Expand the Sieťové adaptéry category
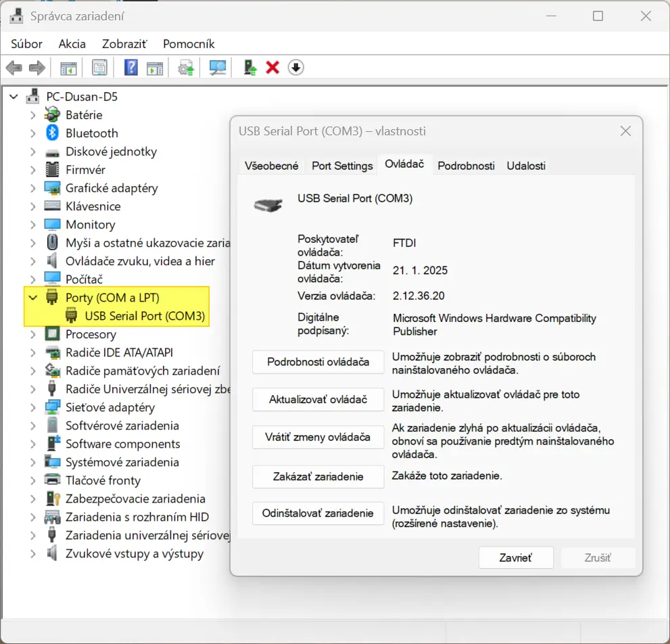670x644 pixels. click(31, 407)
